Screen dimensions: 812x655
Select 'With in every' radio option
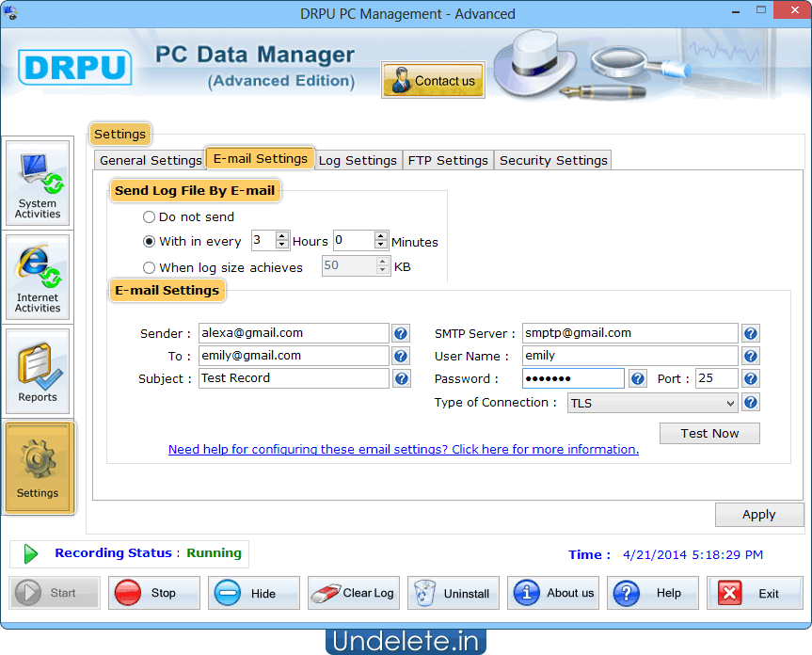(x=150, y=241)
